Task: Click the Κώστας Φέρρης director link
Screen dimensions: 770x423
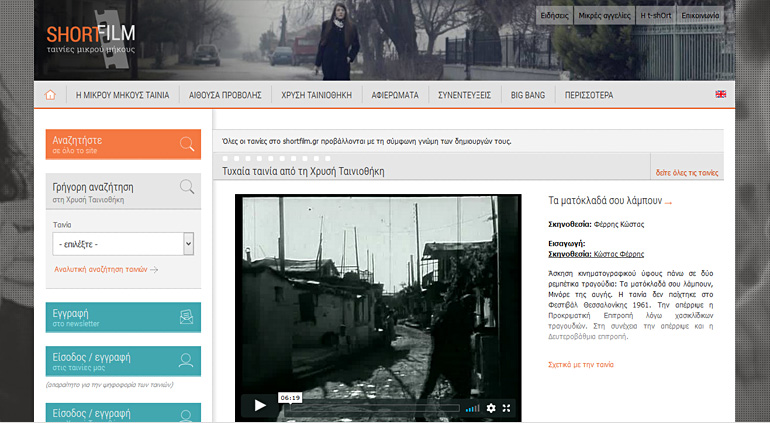Action: 619,254
